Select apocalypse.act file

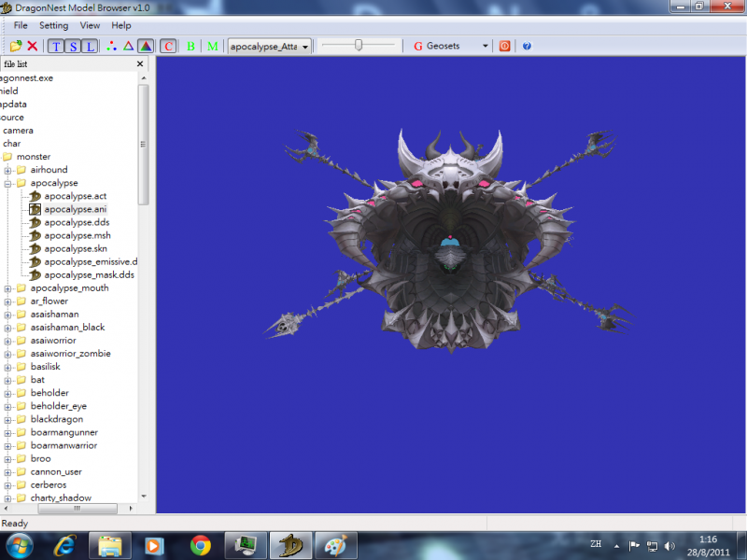click(76, 196)
